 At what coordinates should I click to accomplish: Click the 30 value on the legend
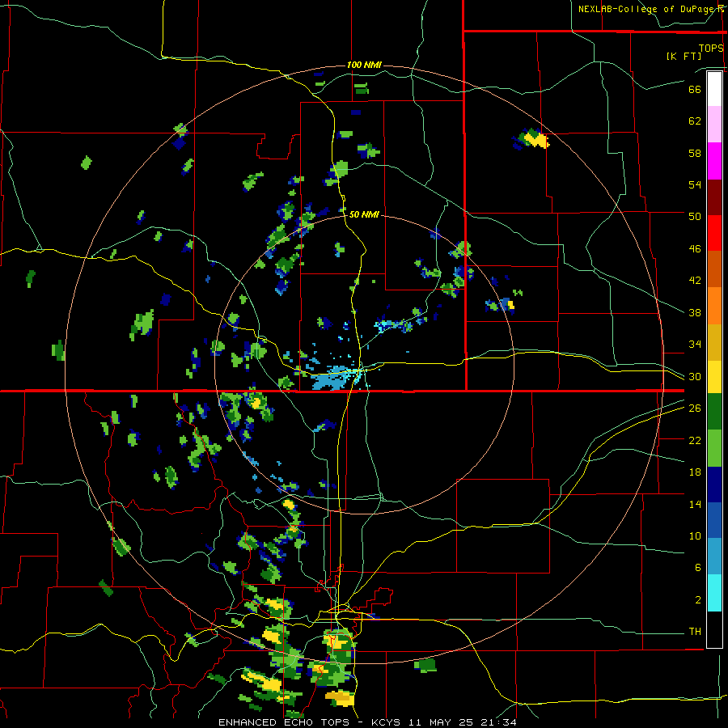coord(695,376)
